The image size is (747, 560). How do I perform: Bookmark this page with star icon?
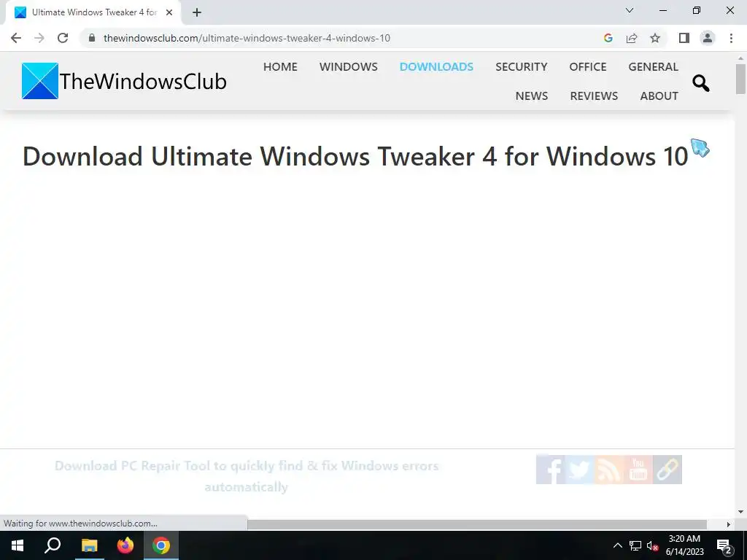[655, 38]
